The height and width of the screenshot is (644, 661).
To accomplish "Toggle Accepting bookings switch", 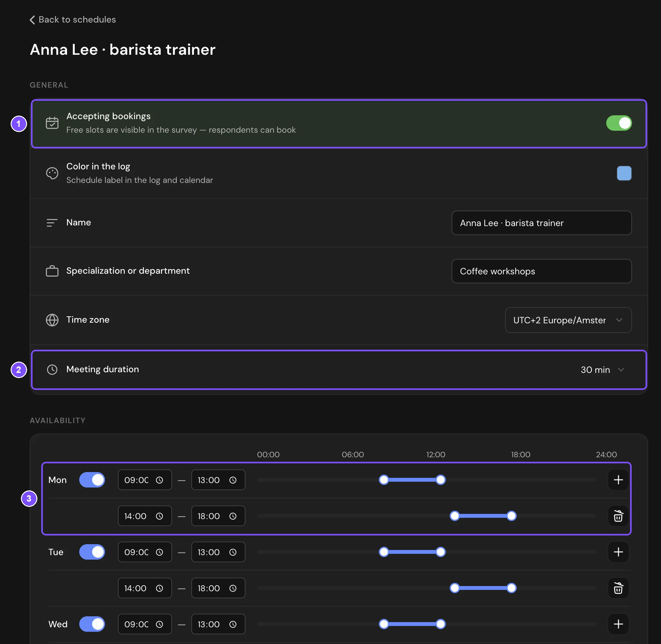I will [x=619, y=123].
